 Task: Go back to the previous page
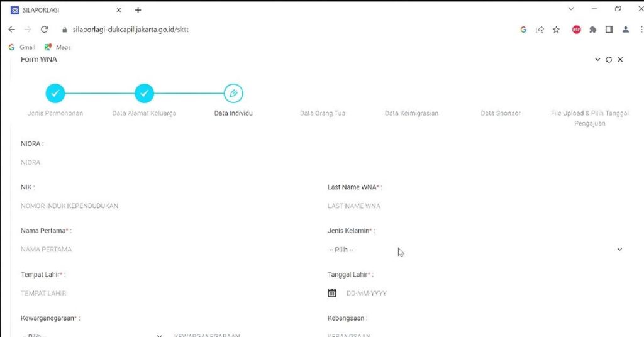(11, 30)
